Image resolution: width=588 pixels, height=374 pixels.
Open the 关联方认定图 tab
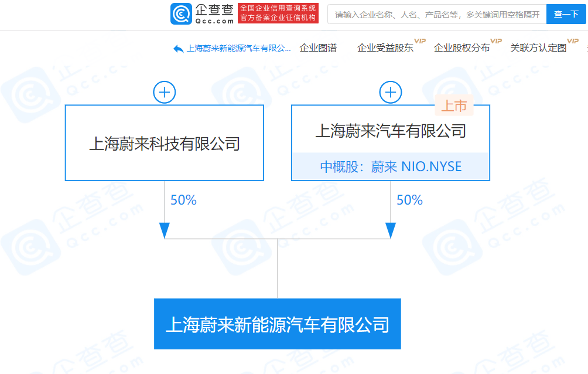pos(538,48)
